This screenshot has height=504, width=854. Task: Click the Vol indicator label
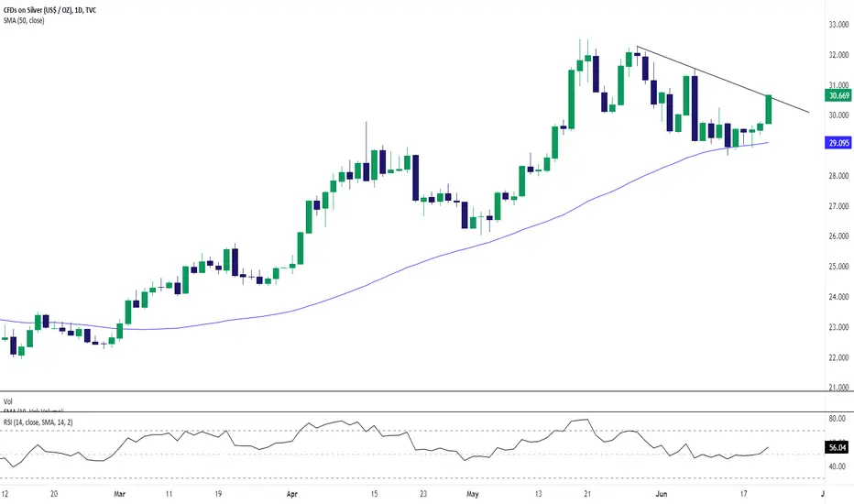7,401
